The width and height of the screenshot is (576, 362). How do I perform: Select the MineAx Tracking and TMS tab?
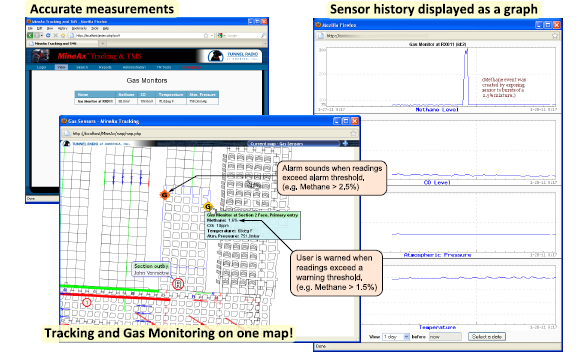62,43
